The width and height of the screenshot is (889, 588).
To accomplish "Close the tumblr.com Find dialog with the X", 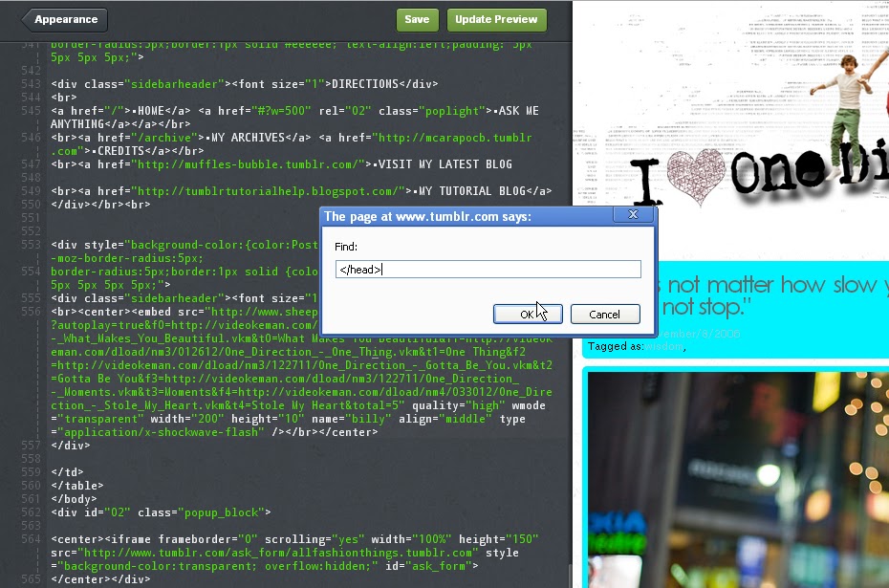I will click(633, 214).
